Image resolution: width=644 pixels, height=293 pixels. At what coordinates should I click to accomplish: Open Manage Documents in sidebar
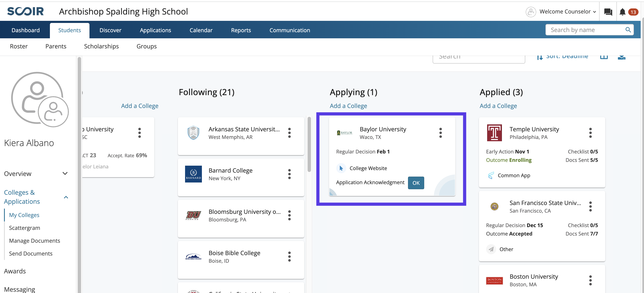click(34, 241)
